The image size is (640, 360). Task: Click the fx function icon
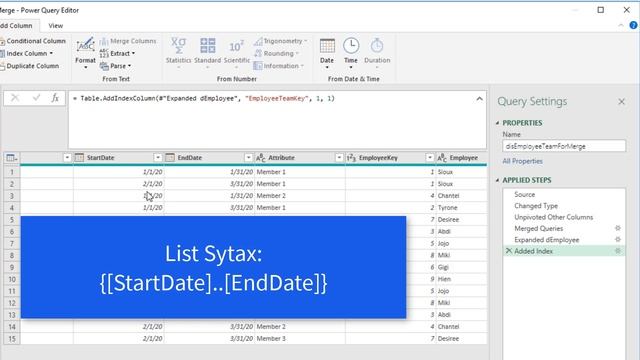click(x=55, y=98)
